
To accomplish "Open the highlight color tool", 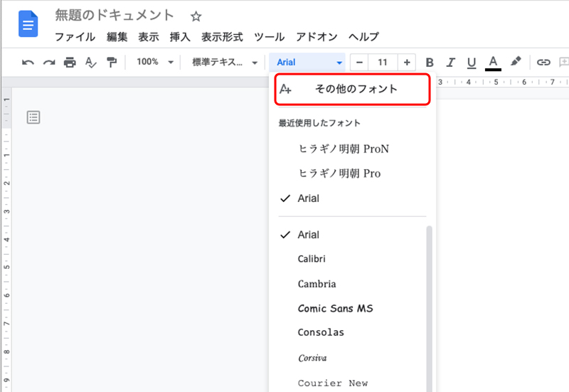I will click(x=515, y=62).
